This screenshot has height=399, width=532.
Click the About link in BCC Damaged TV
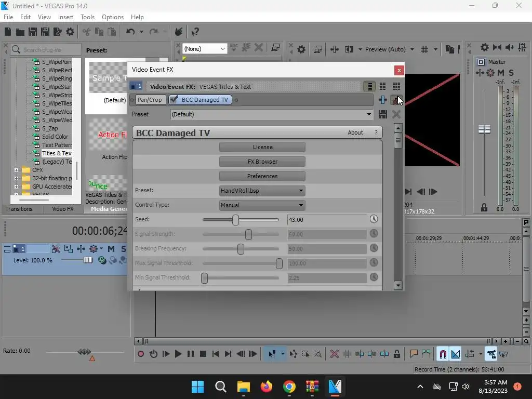click(x=355, y=132)
